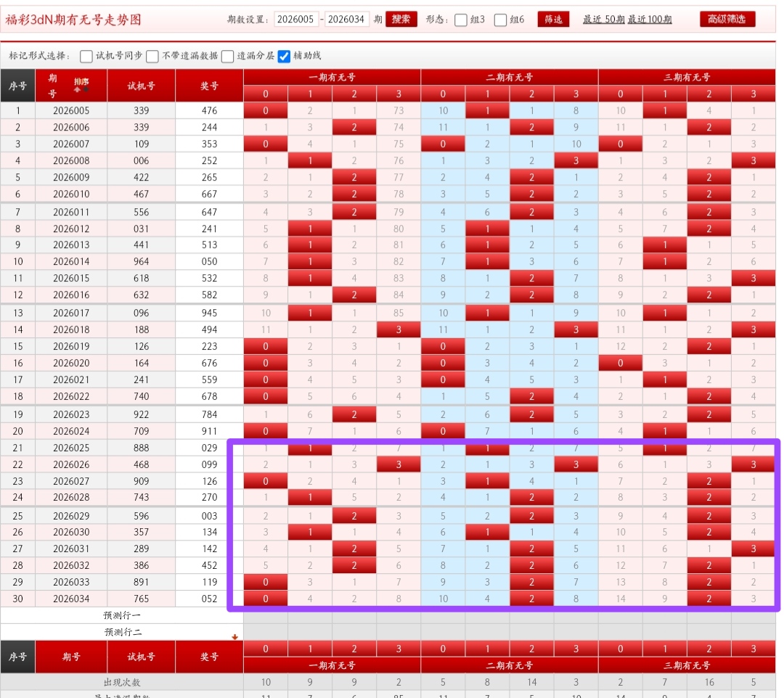Select period cell 2026018
Screen dimensions: 784x698
[71, 329]
